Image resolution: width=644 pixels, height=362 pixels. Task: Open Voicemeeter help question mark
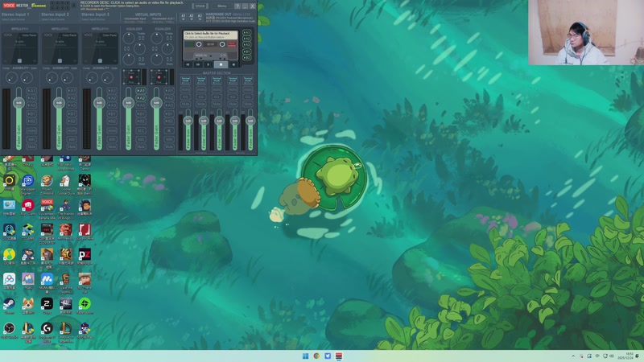click(x=237, y=6)
